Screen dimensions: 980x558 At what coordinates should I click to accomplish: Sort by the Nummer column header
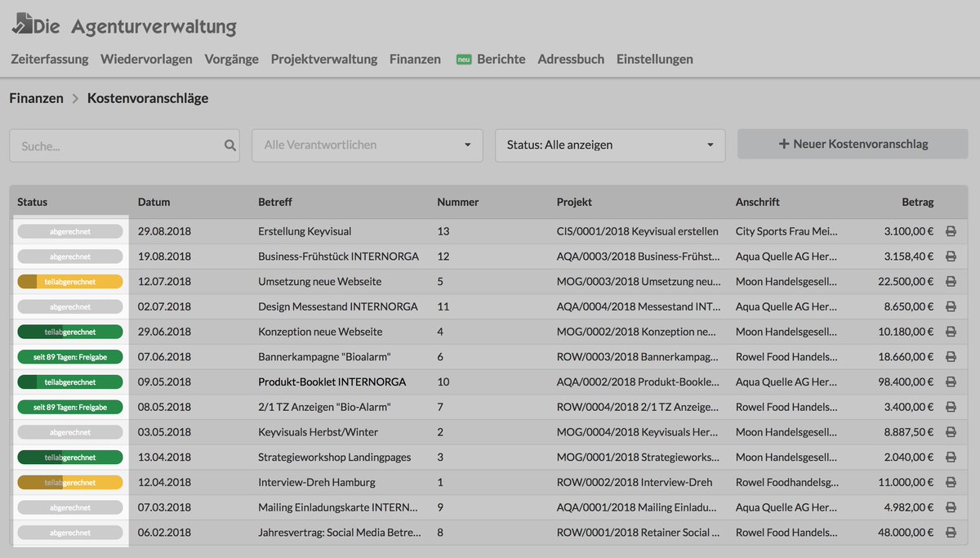point(458,202)
